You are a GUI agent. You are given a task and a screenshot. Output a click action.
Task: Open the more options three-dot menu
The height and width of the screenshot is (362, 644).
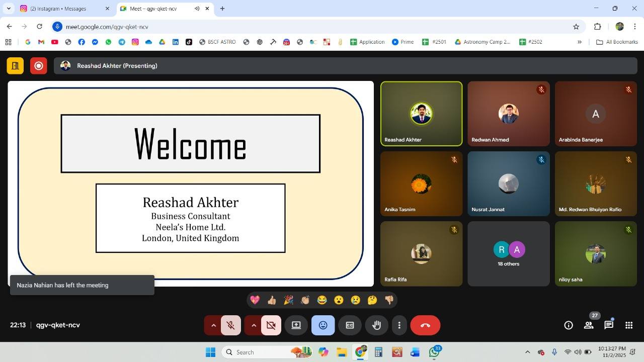pyautogui.click(x=399, y=325)
